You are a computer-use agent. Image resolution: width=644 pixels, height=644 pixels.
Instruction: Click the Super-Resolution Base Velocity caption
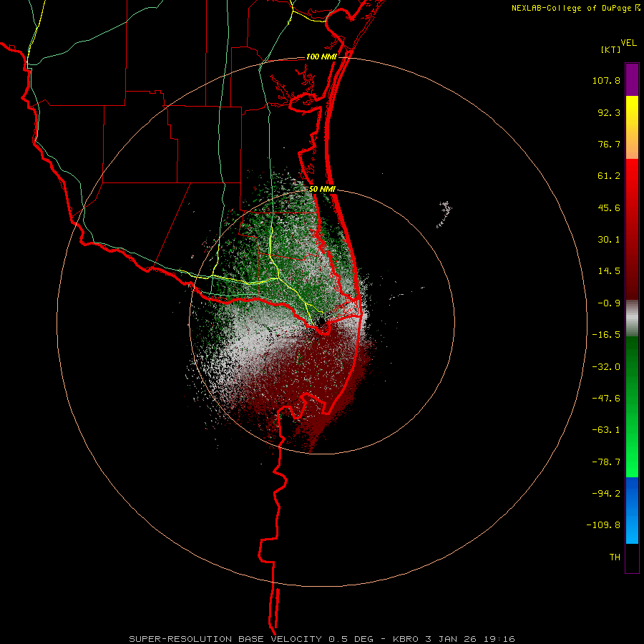click(x=321, y=639)
